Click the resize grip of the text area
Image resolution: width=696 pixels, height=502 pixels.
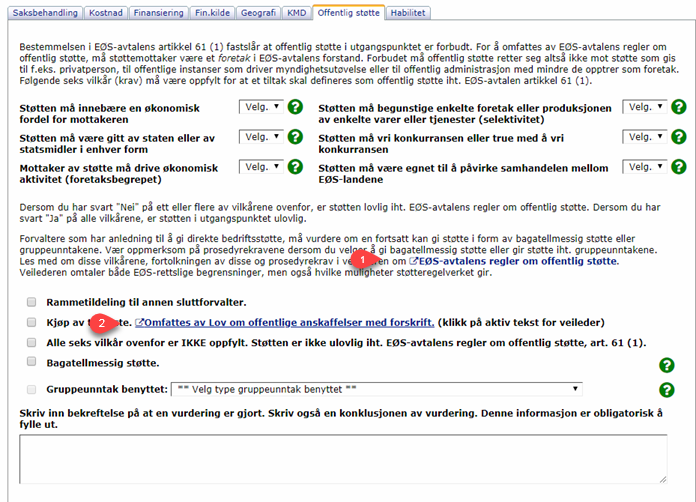[x=663, y=479]
